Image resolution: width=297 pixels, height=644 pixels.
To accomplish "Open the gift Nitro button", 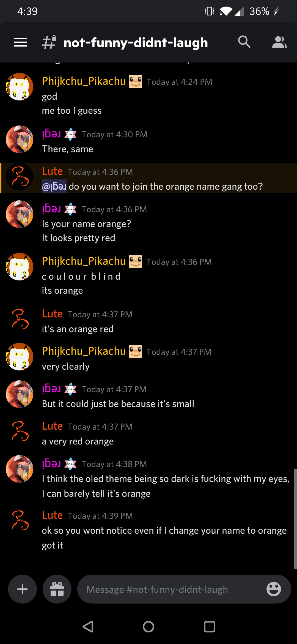I will pos(57,589).
